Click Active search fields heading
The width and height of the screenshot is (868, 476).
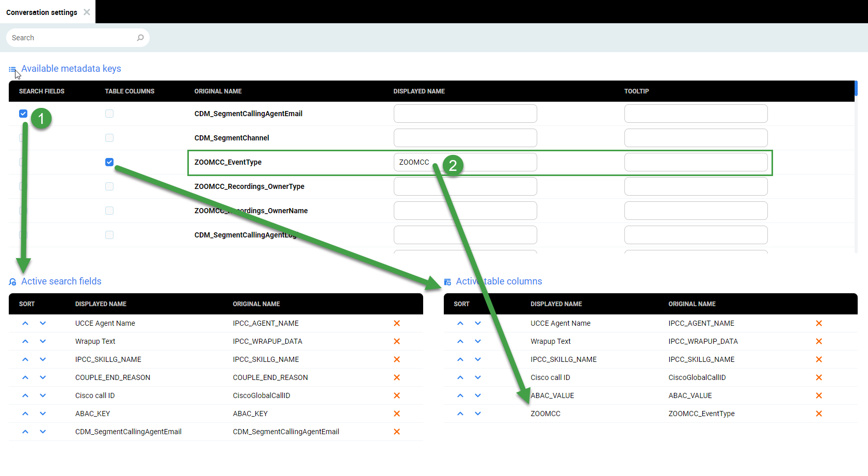61,281
